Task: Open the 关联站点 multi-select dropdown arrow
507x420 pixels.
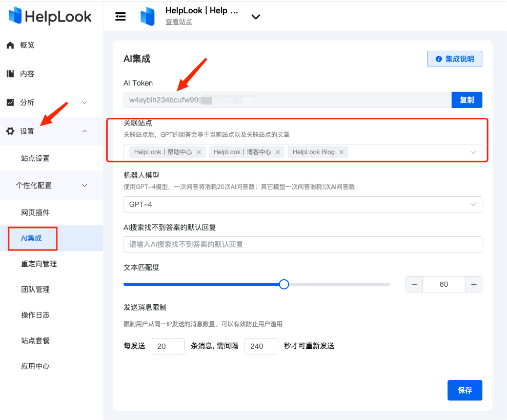Action: (x=473, y=152)
